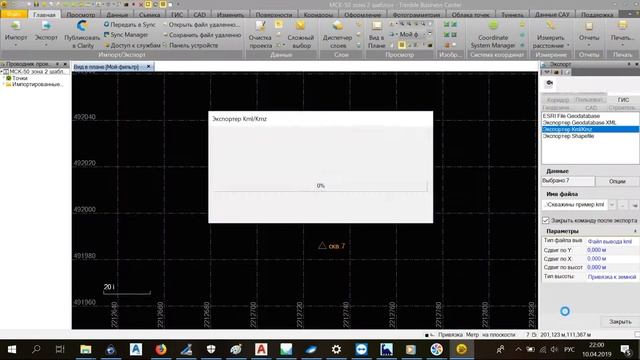Switch to Просмотр ribbon tab
This screenshot has height=360, width=640.
[81, 15]
